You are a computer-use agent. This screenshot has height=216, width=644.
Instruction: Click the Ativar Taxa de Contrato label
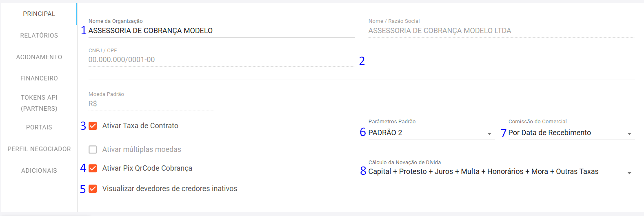point(140,126)
